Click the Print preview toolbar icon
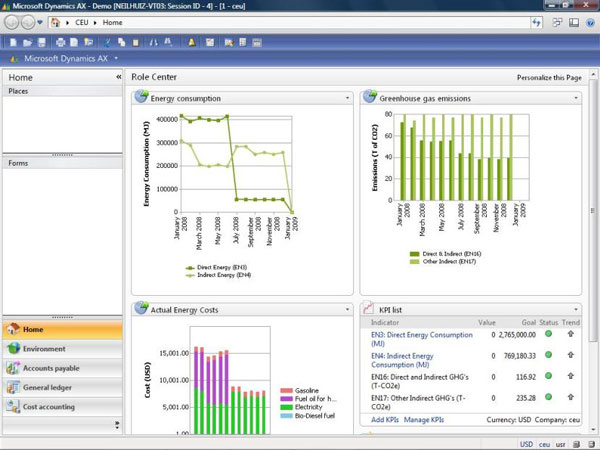This screenshot has height=450, width=600. [74, 42]
